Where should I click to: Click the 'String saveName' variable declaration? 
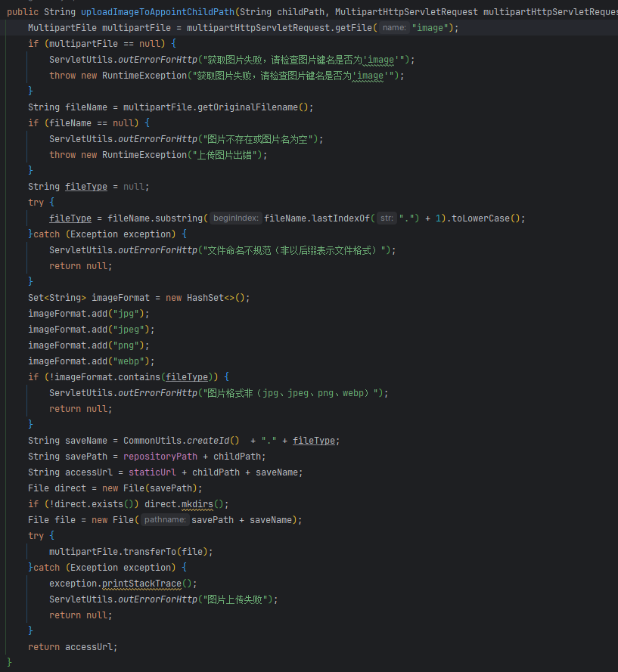click(x=68, y=441)
